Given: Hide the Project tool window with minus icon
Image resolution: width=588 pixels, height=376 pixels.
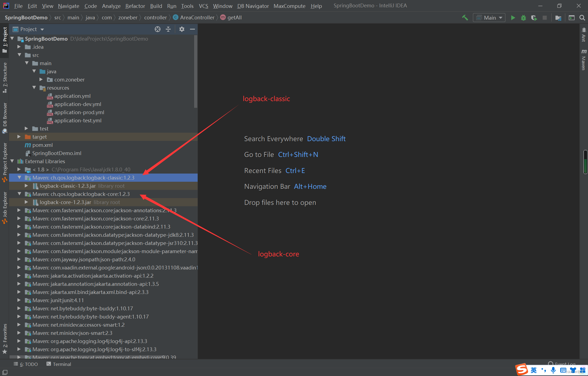Looking at the screenshot, I should coord(192,29).
